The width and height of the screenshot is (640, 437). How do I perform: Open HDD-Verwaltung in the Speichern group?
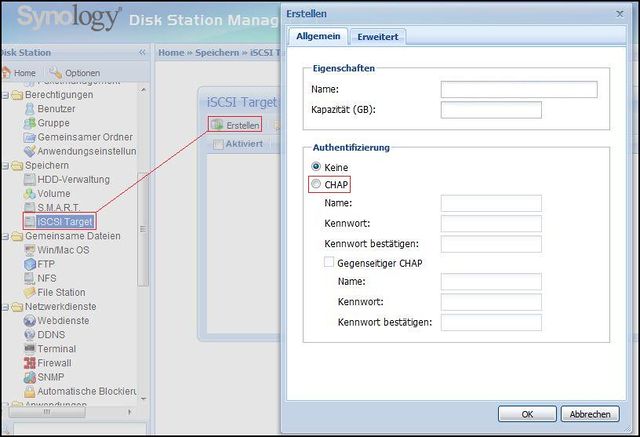75,179
